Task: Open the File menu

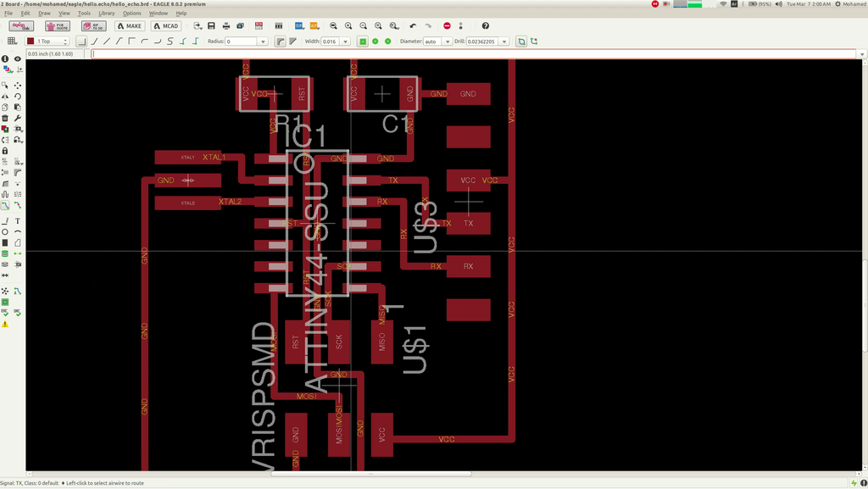Action: pyautogui.click(x=8, y=14)
